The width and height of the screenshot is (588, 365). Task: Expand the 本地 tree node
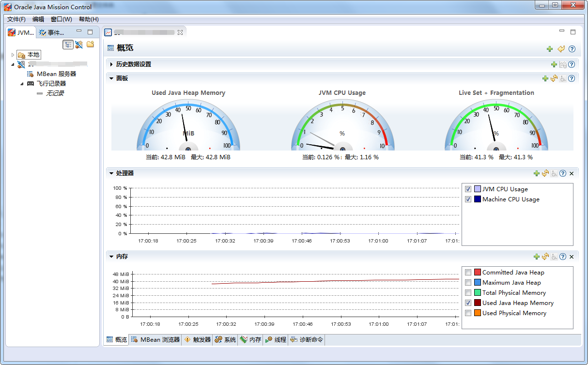[x=13, y=55]
